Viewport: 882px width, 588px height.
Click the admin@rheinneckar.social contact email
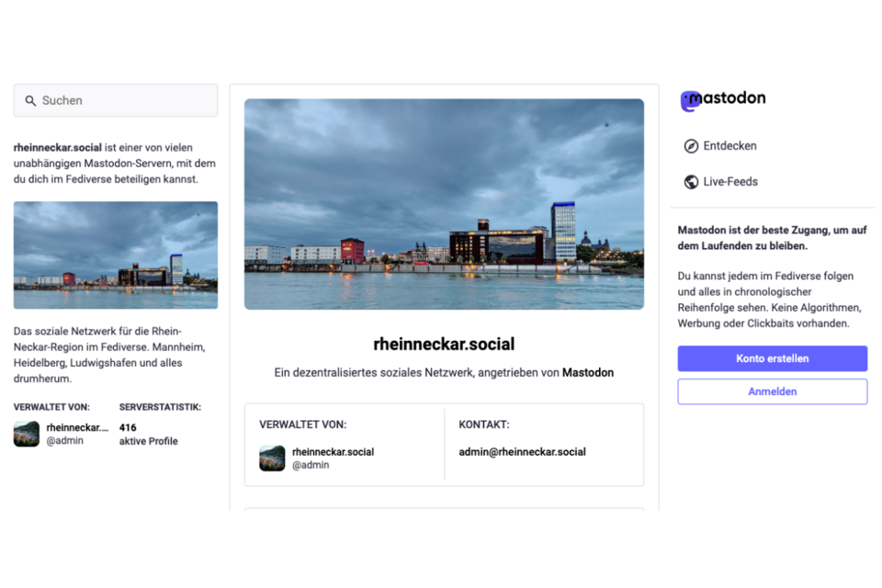coord(522,452)
